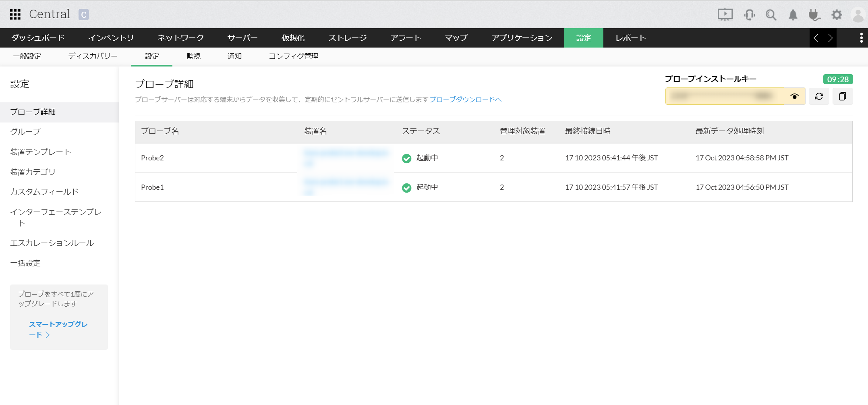Select エスカレーションルール in the sidebar
The width and height of the screenshot is (868, 405).
point(52,243)
